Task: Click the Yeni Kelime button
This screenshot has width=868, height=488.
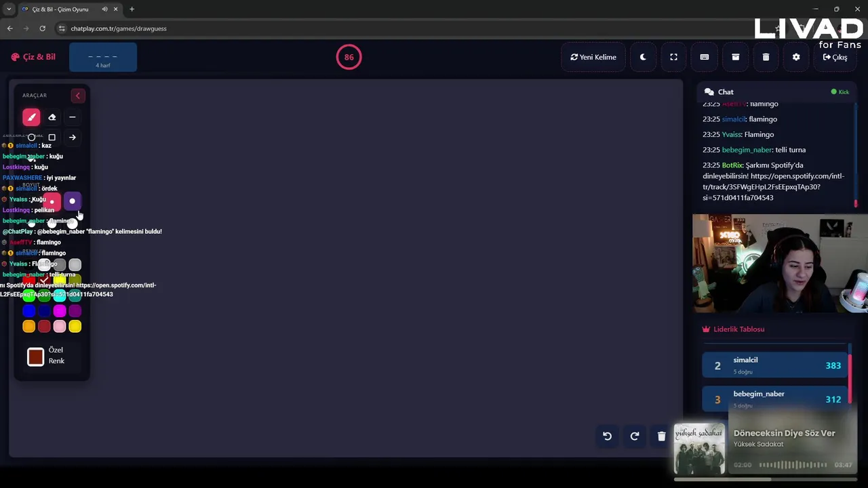Action: [593, 57]
